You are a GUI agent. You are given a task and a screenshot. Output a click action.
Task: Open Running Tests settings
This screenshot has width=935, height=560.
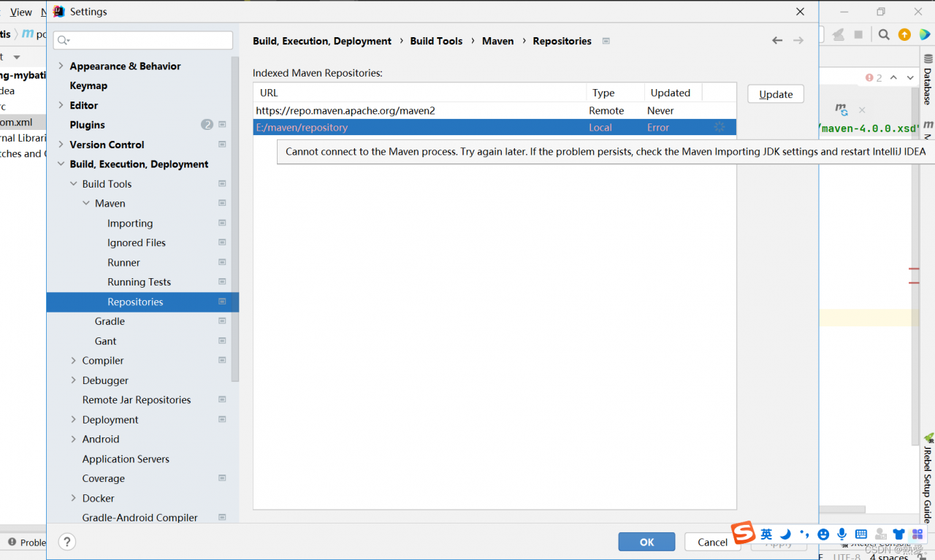(139, 282)
